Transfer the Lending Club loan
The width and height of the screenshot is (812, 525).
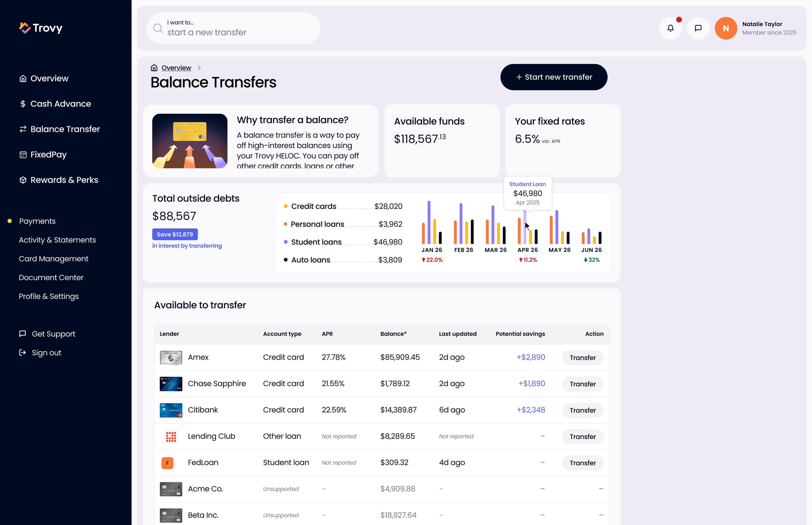pyautogui.click(x=583, y=436)
